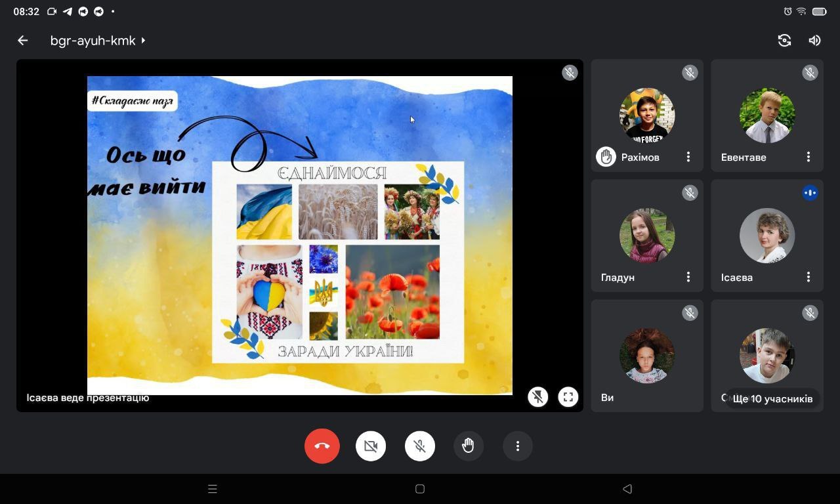Toggle microphone mute in the call controls
Viewport: 840px width, 504px height.
(x=420, y=446)
